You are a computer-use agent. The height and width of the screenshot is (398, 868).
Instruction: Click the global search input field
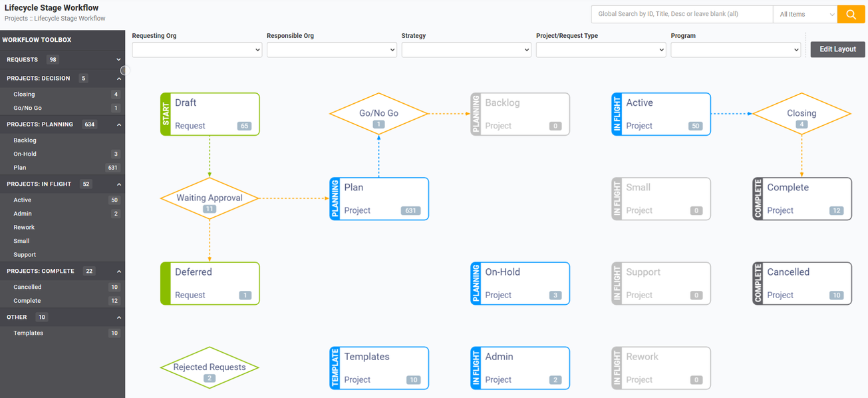pyautogui.click(x=681, y=13)
